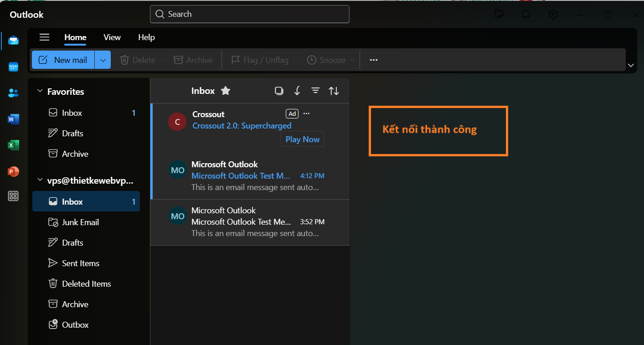Click the MO avatar of the 3:52 PM message

[x=178, y=216]
